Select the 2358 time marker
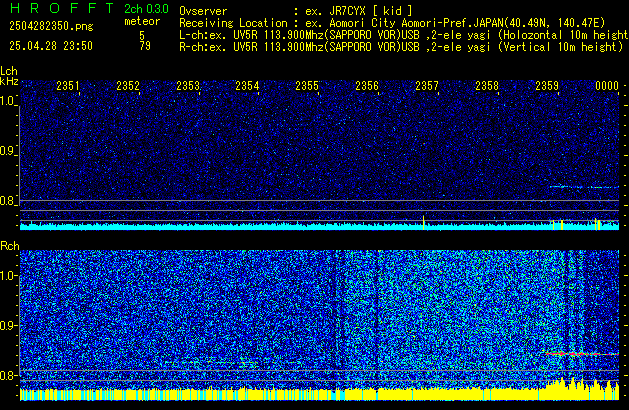Screen dimensions: 629x410 pyautogui.click(x=487, y=86)
